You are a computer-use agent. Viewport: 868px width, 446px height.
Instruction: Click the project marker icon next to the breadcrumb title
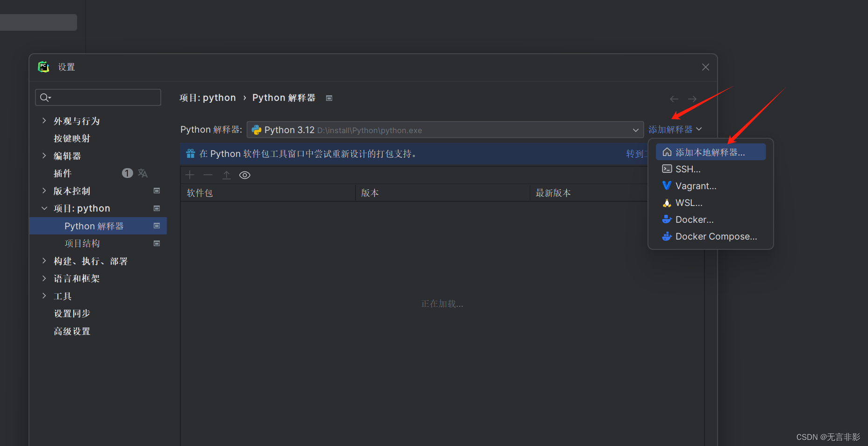pyautogui.click(x=329, y=98)
